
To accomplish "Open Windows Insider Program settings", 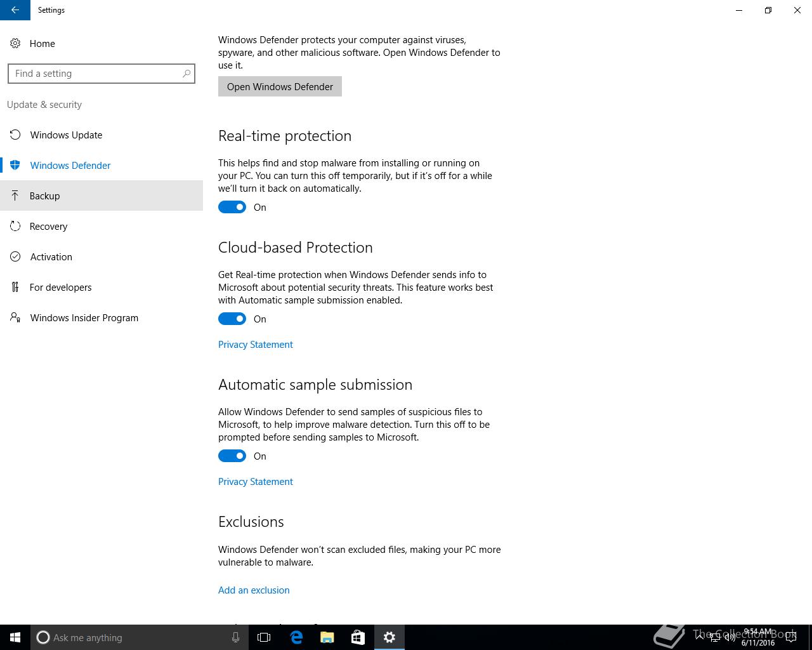I will (x=101, y=317).
